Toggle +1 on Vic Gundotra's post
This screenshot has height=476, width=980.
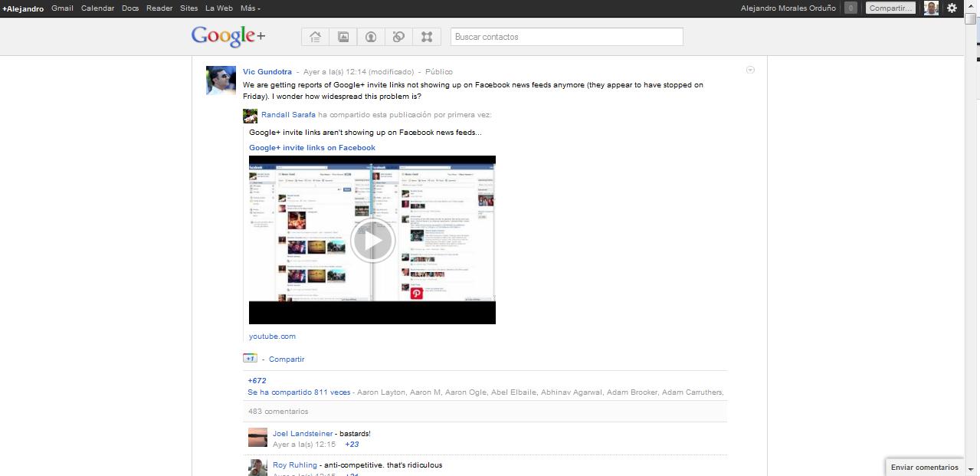click(250, 358)
